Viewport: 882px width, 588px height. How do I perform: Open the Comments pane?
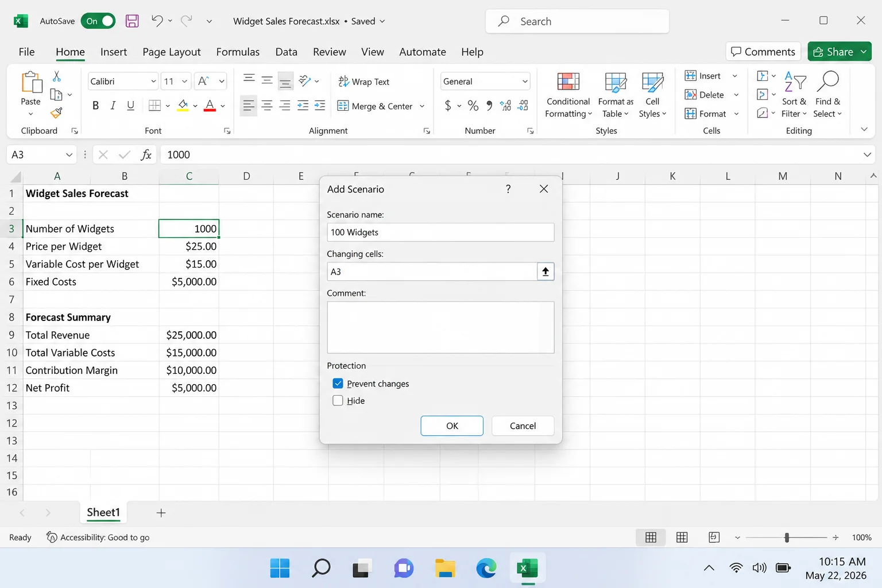coord(763,52)
